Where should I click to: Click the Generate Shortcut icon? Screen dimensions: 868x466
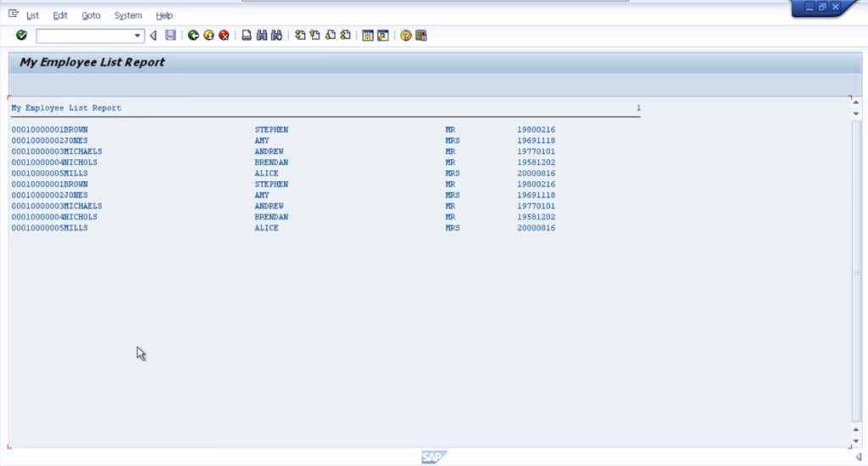(x=383, y=36)
